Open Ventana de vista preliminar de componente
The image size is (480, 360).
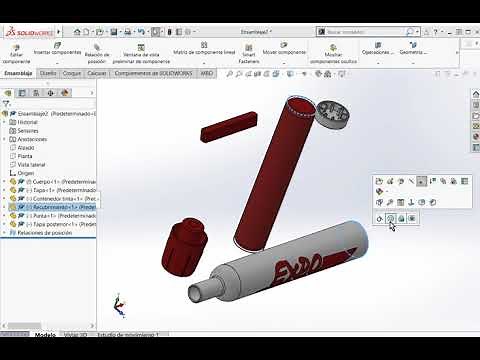141,54
